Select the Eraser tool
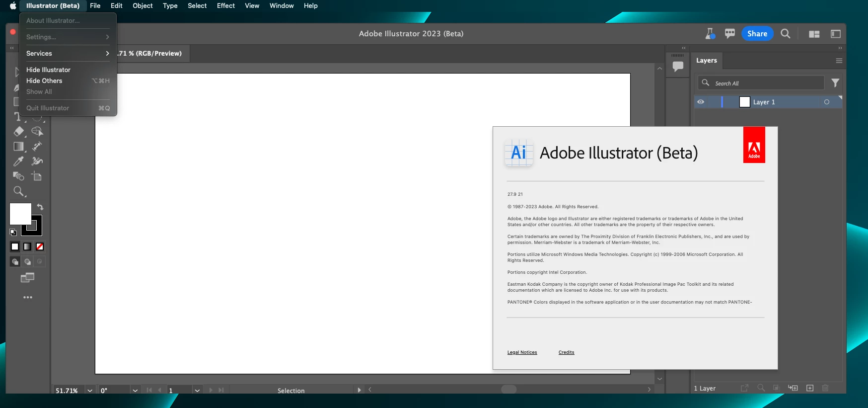 18,132
